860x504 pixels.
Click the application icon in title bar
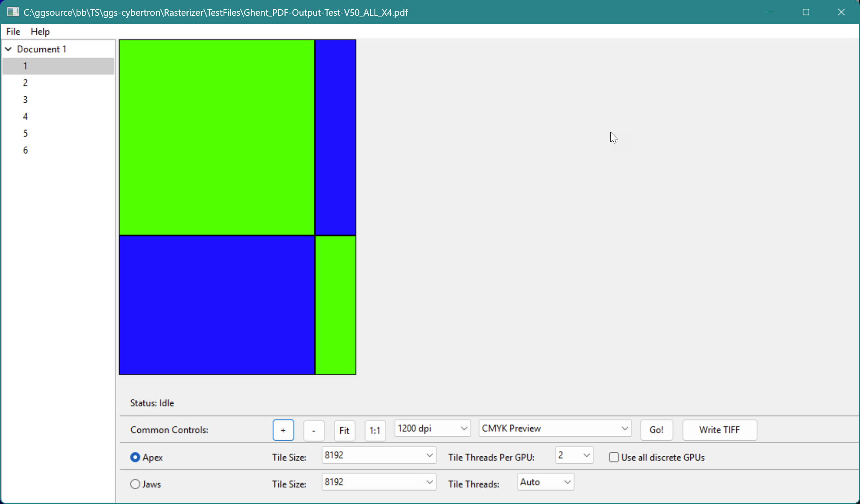pyautogui.click(x=13, y=12)
